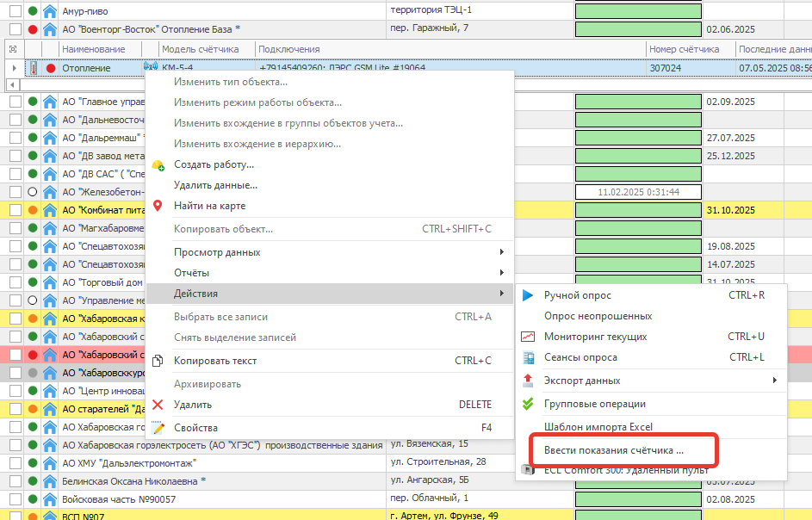The height and width of the screenshot is (520, 812).
Task: Click the left scroll arrow under the Отопление row
Action: click(x=12, y=84)
